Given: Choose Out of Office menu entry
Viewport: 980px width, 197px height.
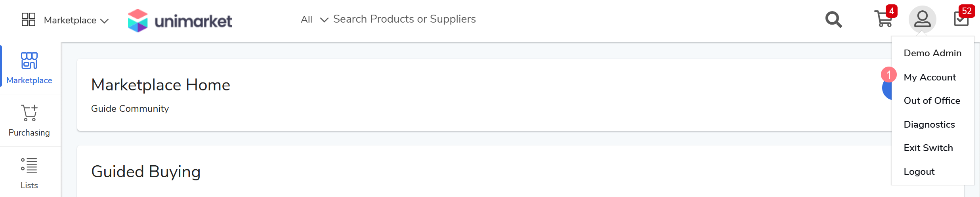Looking at the screenshot, I should [932, 101].
